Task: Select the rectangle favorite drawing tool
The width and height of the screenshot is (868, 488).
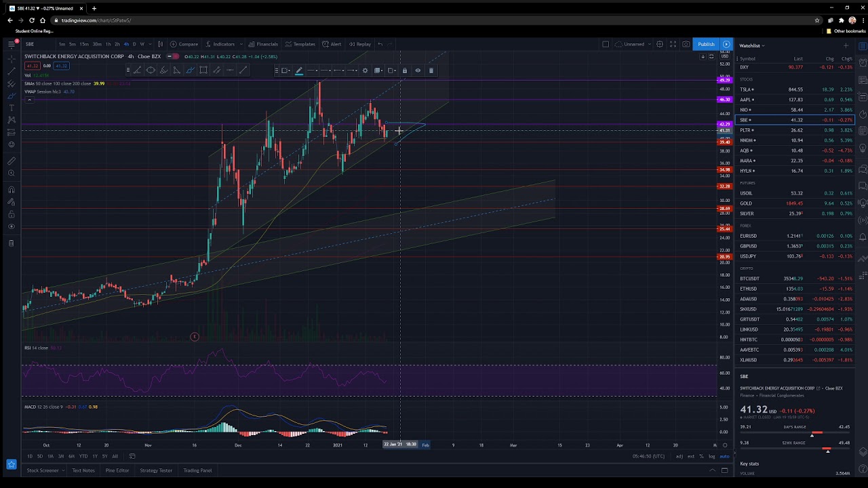Action: click(203, 70)
